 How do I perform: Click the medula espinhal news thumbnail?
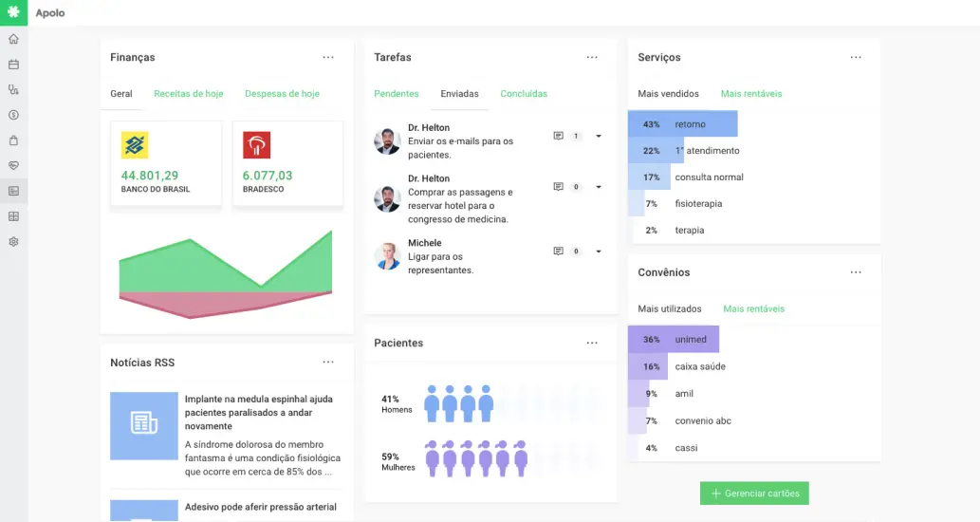[144, 426]
